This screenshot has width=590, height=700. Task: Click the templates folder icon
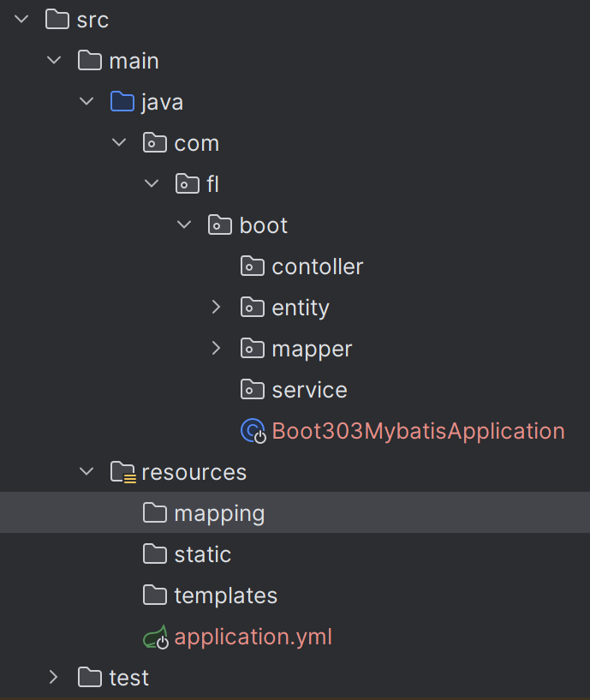pos(155,595)
